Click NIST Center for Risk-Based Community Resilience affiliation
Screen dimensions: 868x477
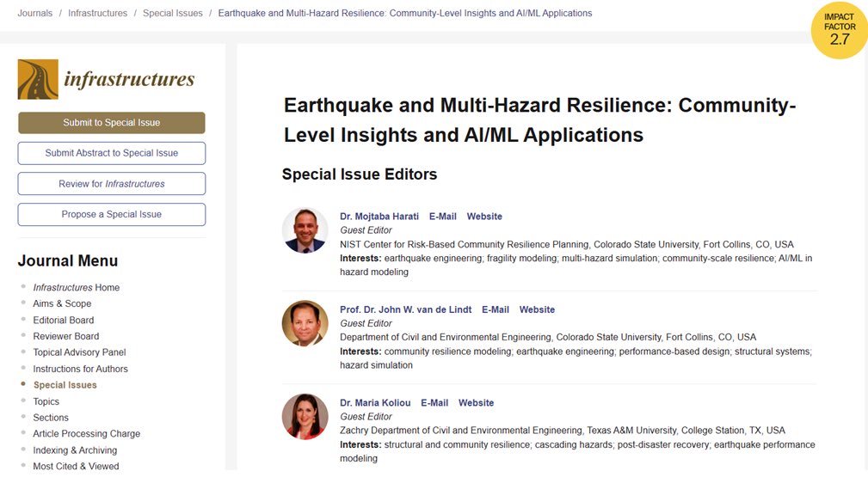[x=567, y=245]
